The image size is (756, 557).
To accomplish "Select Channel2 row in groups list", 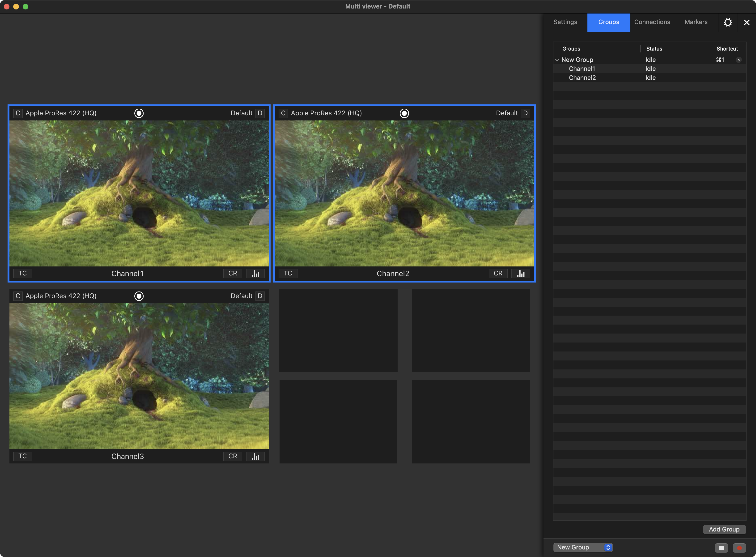I will point(650,78).
